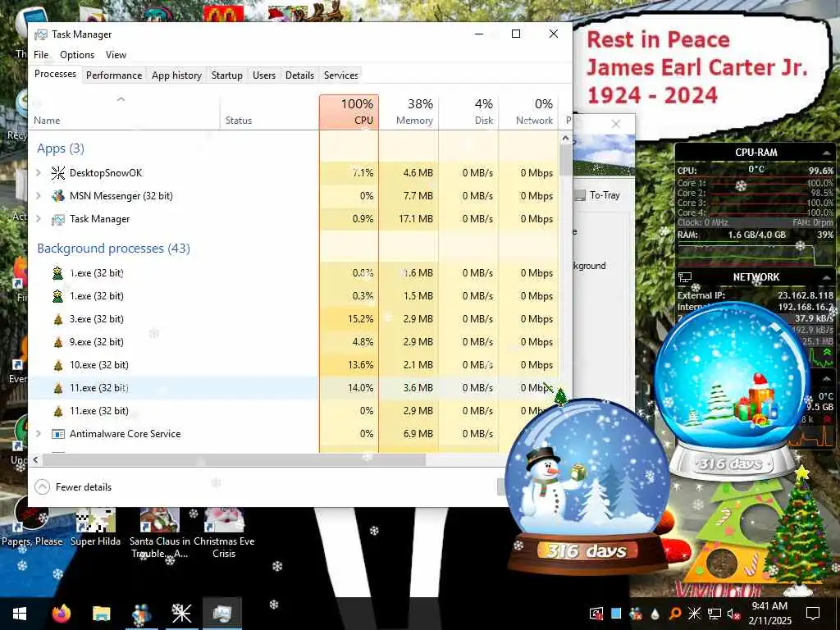Open the Action Center notifications icon
840x630 pixels.
pyautogui.click(x=813, y=614)
